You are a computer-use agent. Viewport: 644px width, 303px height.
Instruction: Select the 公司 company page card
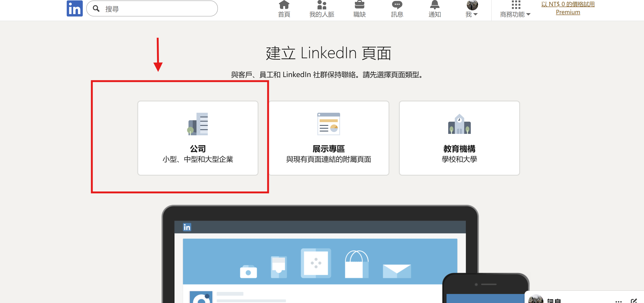tap(198, 138)
